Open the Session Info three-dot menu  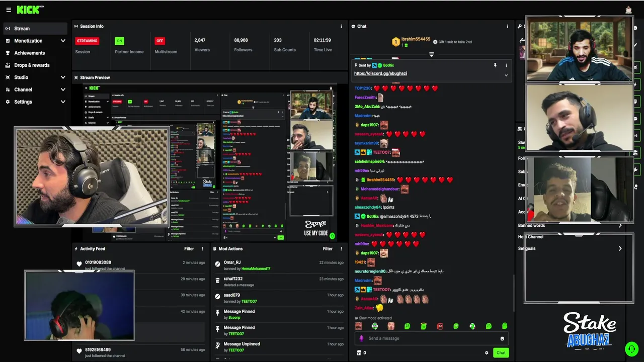pos(341,26)
